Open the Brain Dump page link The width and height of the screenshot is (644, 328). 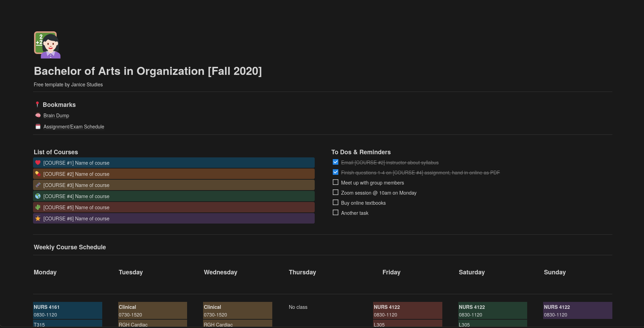tap(56, 116)
